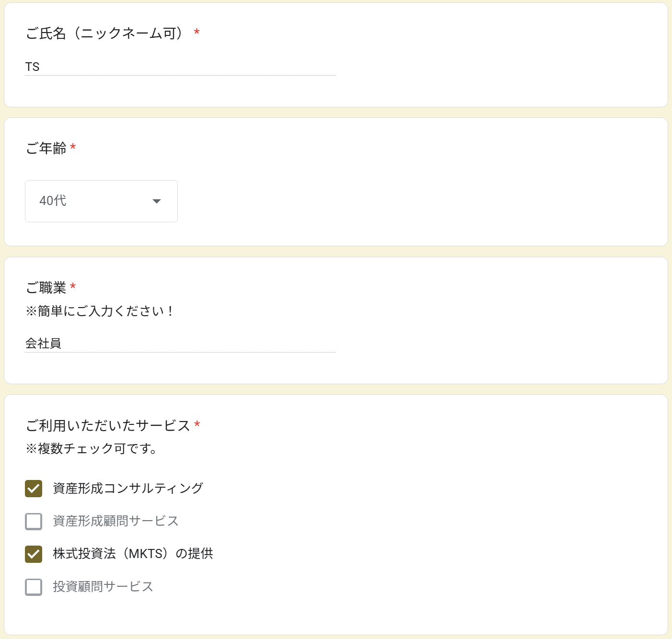Image resolution: width=672 pixels, height=639 pixels.
Task: Uncheck the 資産形成コンサルティング checkbox
Action: point(34,489)
